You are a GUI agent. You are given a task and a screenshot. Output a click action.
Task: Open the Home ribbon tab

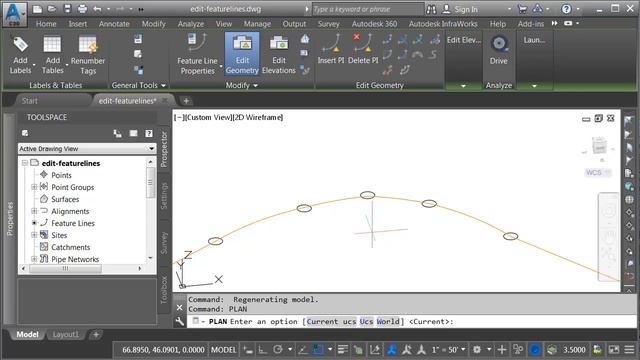click(x=46, y=24)
